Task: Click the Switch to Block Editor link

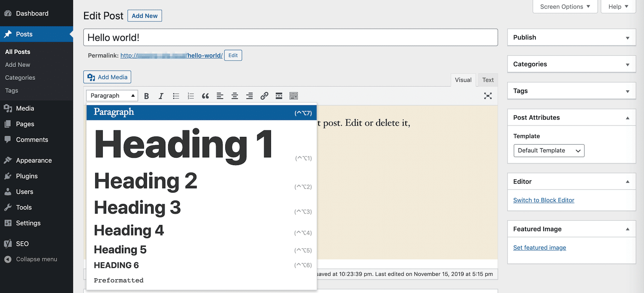Action: 544,200
